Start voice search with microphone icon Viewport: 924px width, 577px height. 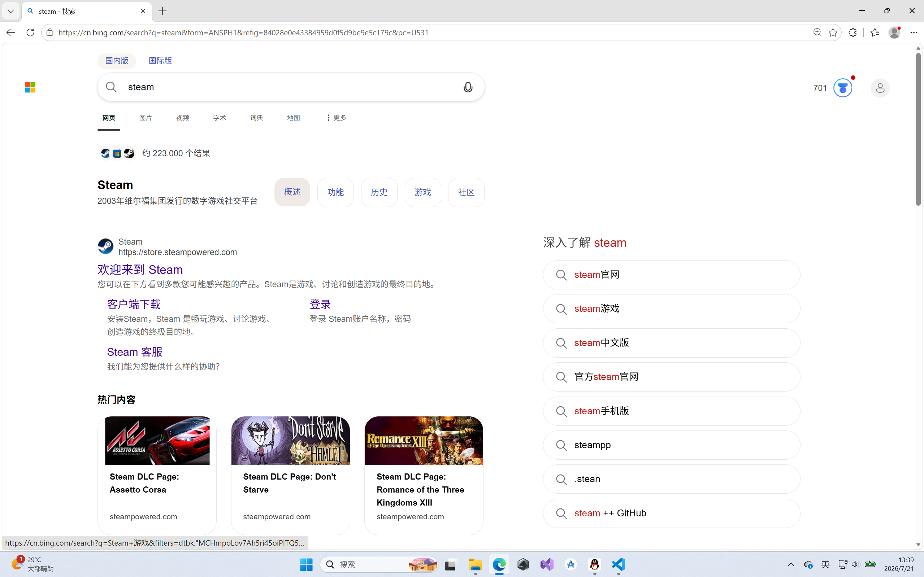point(468,87)
